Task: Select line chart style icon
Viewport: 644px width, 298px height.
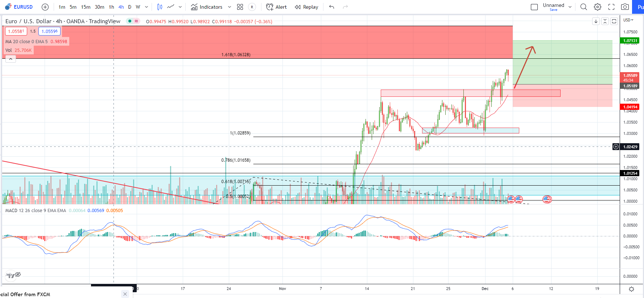Action: 171,7
